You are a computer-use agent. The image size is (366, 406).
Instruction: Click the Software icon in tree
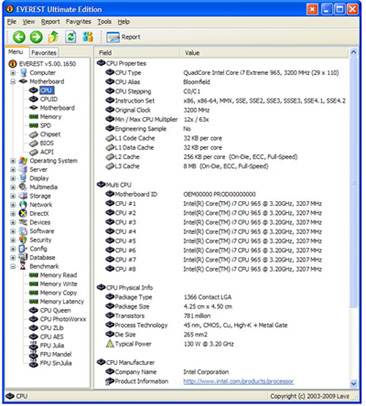click(x=23, y=231)
